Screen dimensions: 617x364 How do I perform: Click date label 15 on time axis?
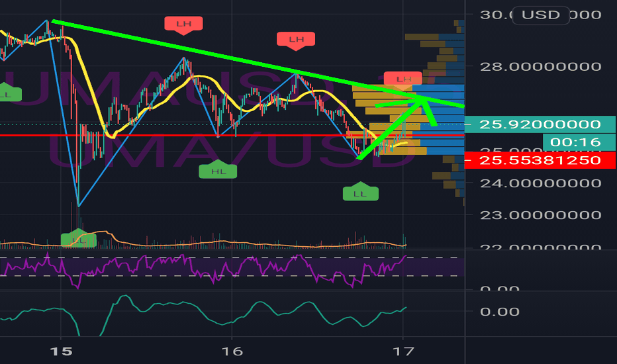[62, 351]
